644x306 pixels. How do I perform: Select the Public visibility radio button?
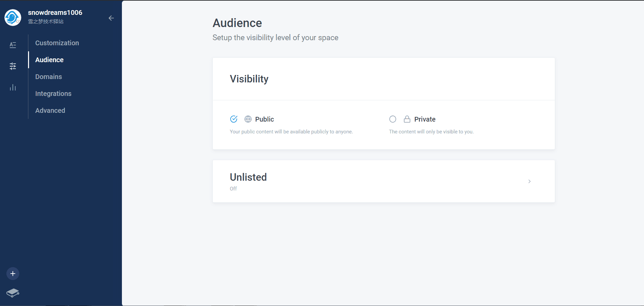coord(234,119)
